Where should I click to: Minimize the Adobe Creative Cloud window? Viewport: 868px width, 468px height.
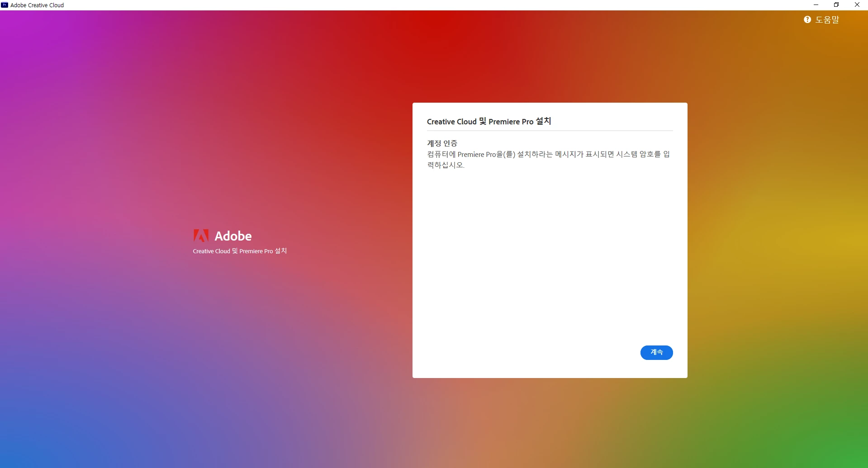[816, 5]
